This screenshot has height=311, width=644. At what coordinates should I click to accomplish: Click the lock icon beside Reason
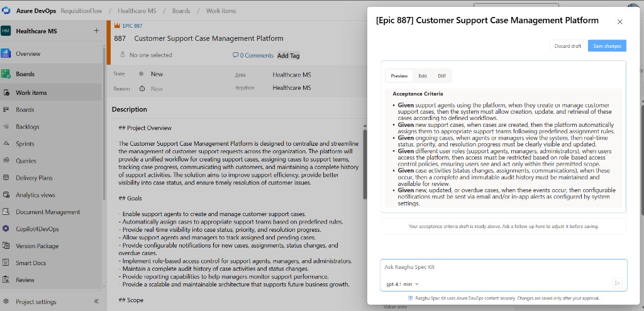tap(142, 88)
